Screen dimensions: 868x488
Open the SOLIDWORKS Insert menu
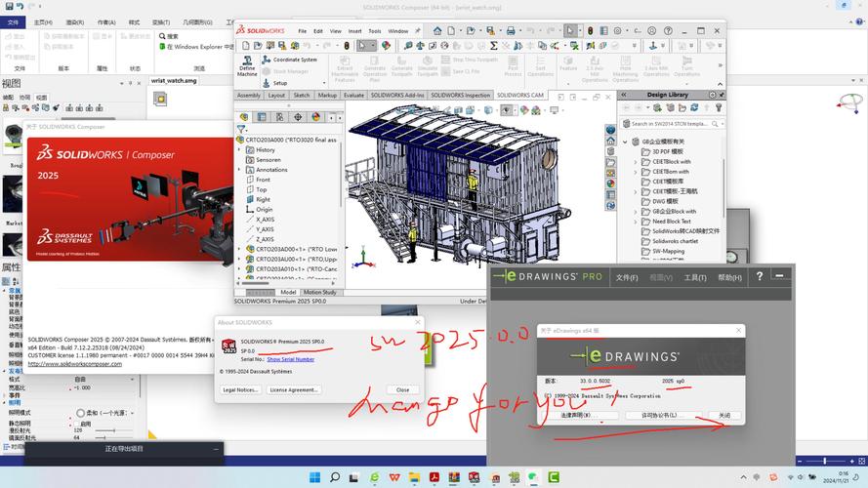click(x=354, y=31)
